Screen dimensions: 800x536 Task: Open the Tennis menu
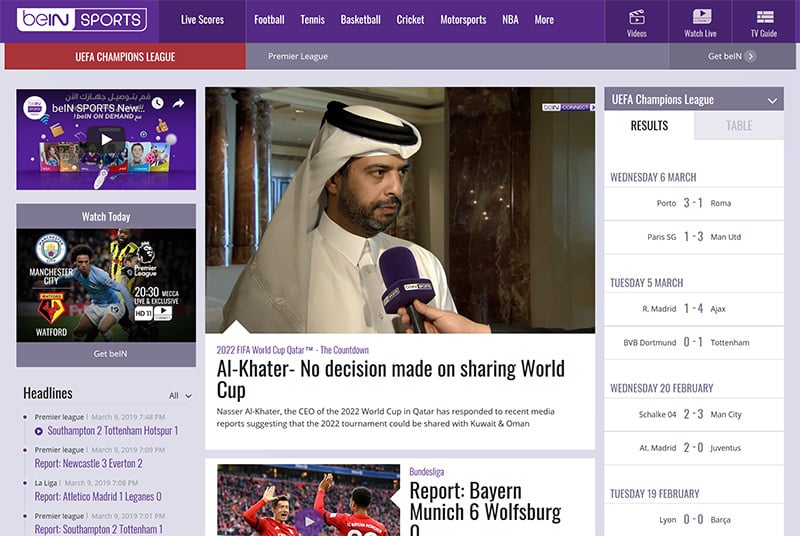coord(312,20)
